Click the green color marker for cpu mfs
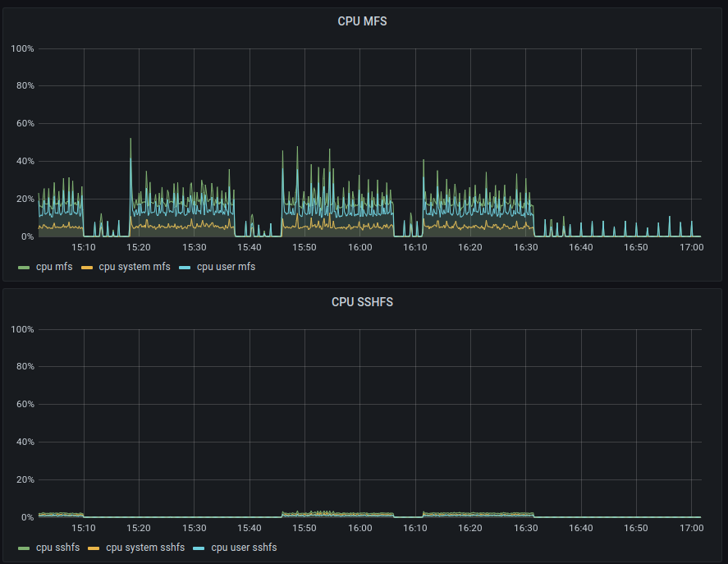 coord(23,268)
